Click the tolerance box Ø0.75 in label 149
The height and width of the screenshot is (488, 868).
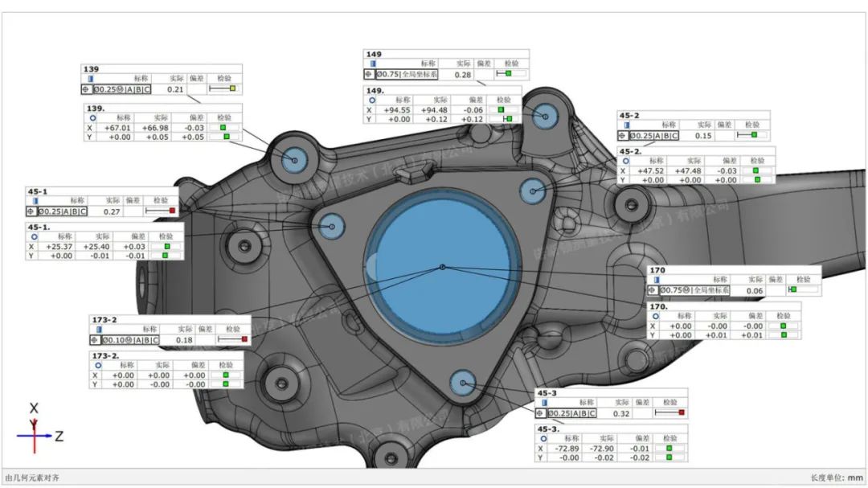pyautogui.click(x=407, y=74)
